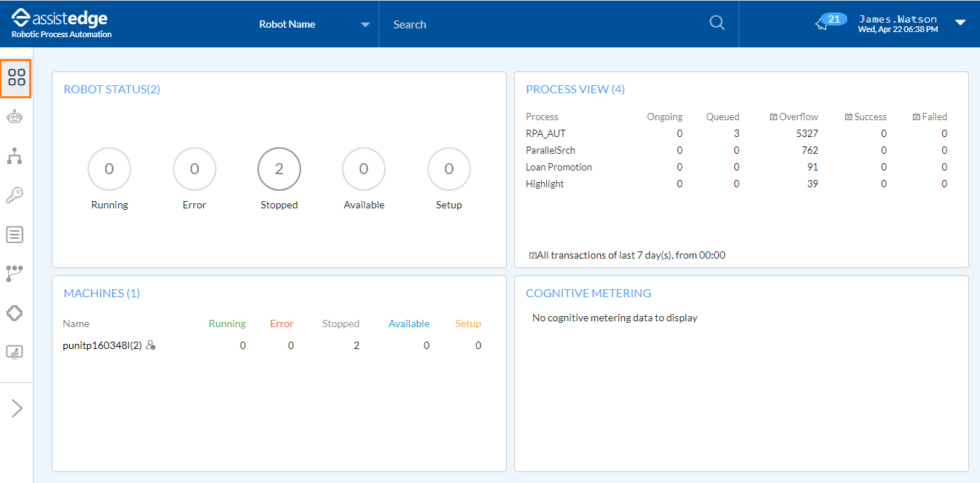Screen dimensions: 980x483
Task: Click the branching workflow icon in sidebar
Action: [x=15, y=273]
